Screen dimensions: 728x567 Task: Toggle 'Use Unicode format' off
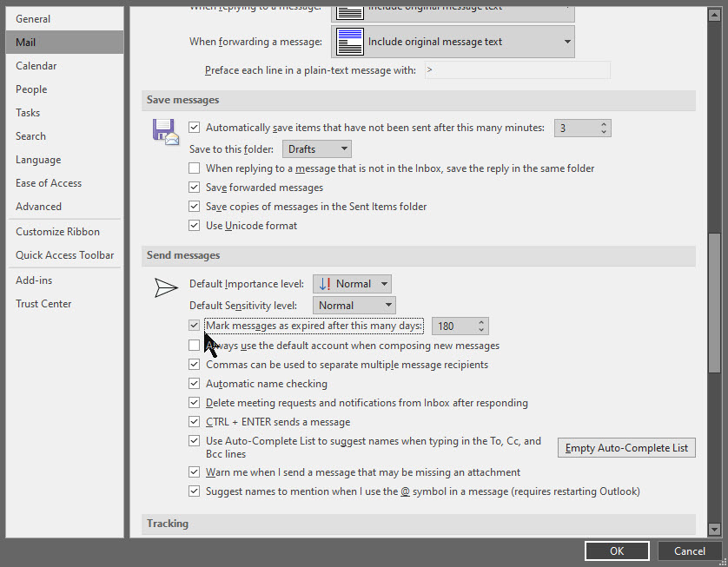point(195,226)
